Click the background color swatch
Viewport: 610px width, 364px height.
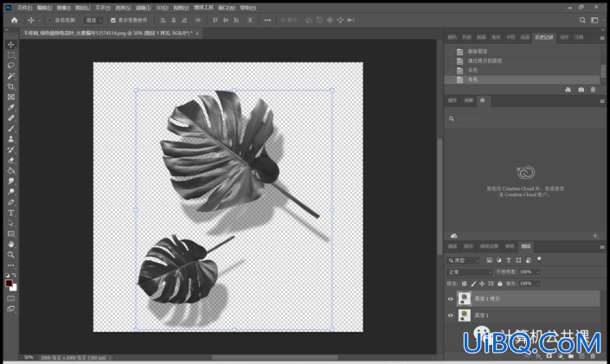point(15,288)
